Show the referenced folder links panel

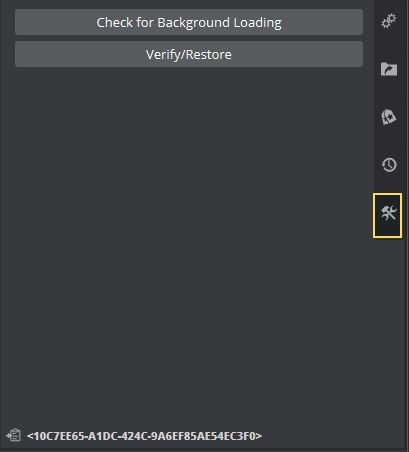389,70
